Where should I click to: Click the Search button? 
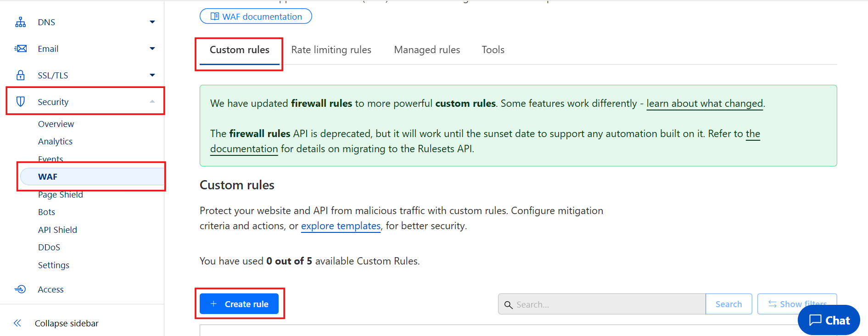[728, 304]
